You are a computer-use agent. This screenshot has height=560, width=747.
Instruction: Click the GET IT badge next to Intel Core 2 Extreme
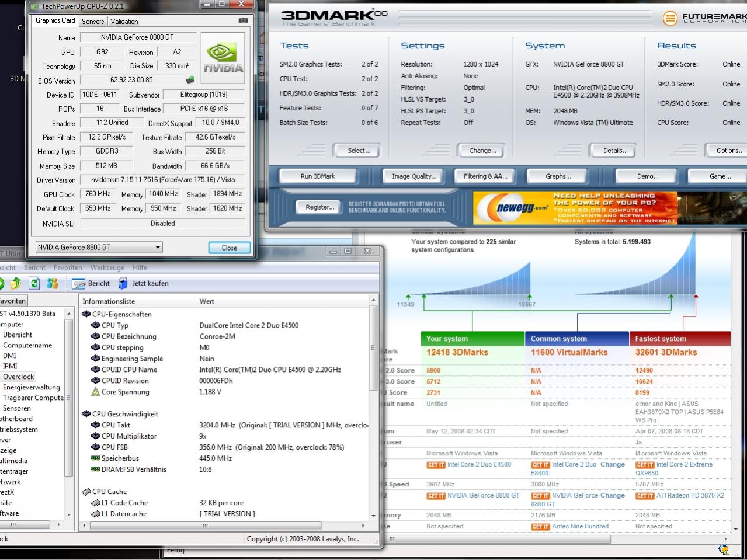coord(645,465)
